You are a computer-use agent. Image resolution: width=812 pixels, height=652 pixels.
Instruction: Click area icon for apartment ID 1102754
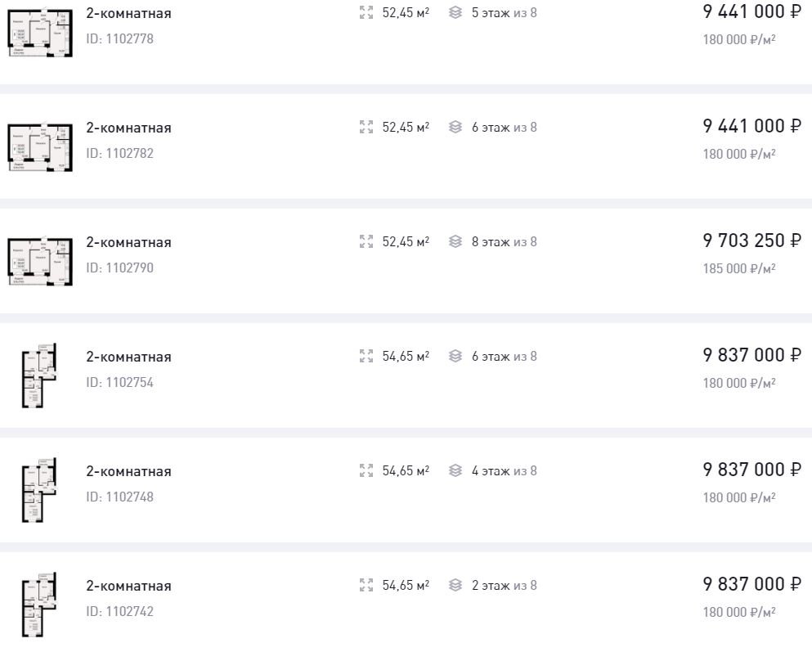[x=366, y=356]
